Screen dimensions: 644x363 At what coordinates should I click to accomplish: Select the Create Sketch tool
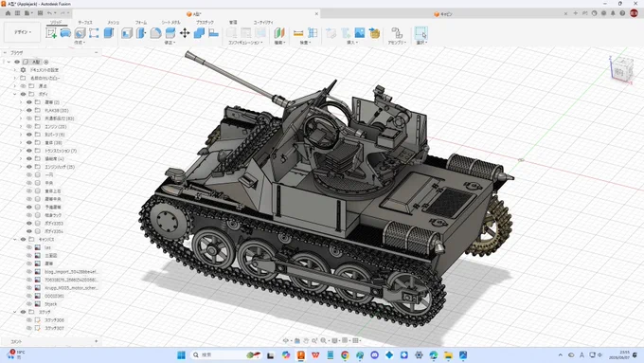[51, 33]
